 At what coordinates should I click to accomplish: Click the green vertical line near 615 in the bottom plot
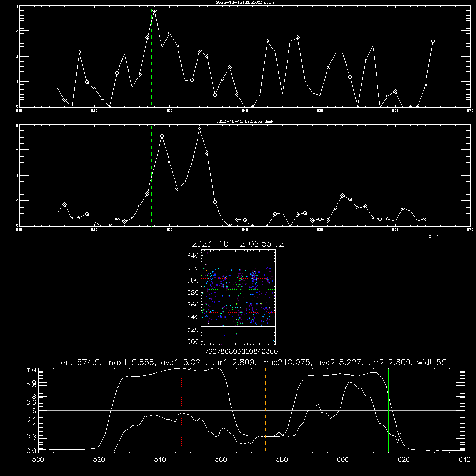pyautogui.click(x=388, y=410)
